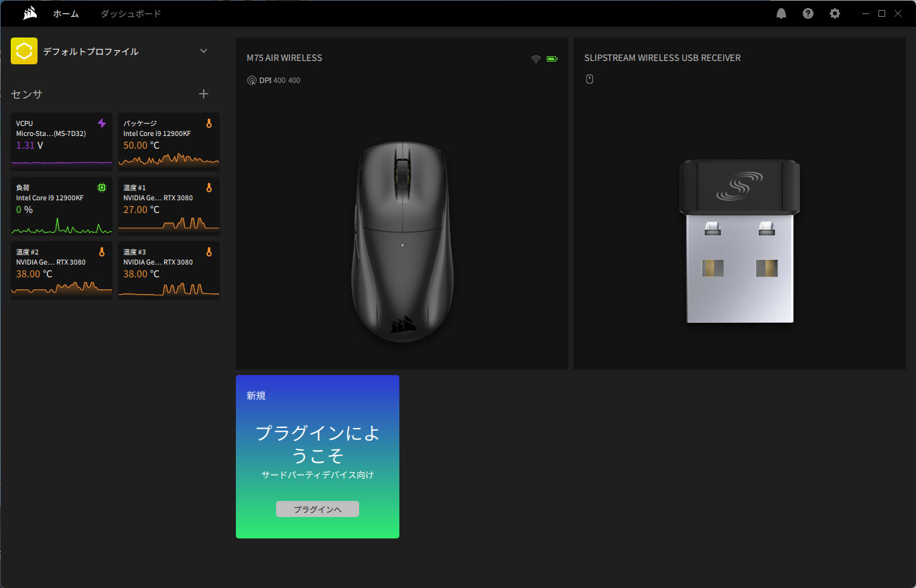Click thermometer icon on 温度 #3 card

pyautogui.click(x=209, y=252)
